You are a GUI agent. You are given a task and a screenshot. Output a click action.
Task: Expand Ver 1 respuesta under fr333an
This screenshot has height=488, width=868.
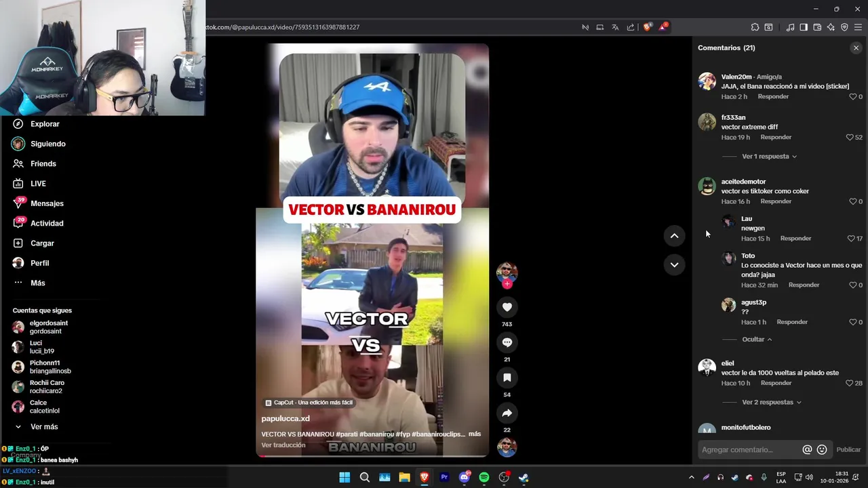(x=769, y=157)
